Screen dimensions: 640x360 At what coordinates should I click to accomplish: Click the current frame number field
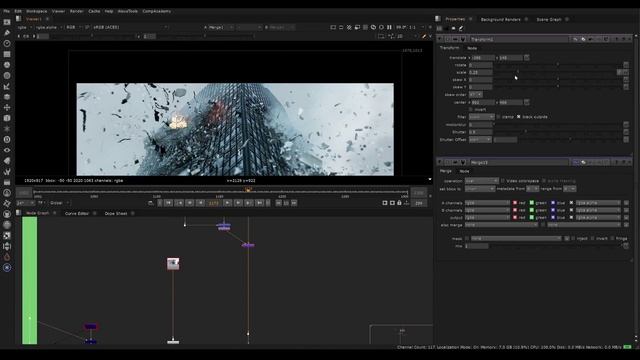pyautogui.click(x=214, y=203)
